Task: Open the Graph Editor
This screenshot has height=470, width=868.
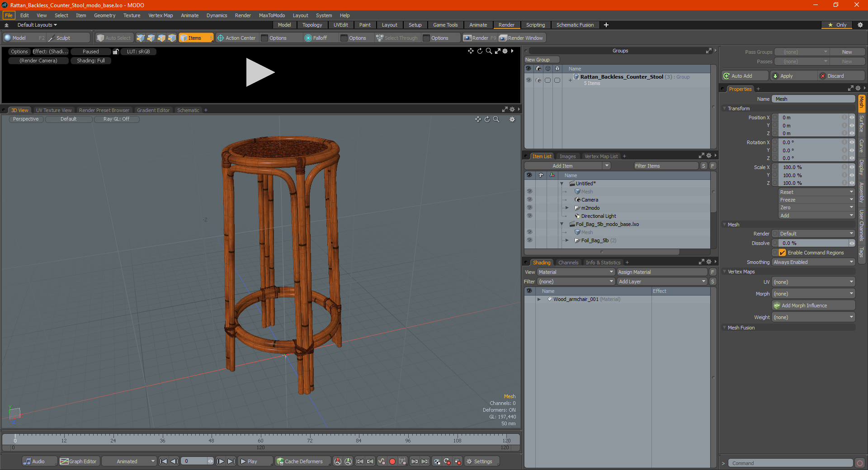Action: [x=79, y=461]
